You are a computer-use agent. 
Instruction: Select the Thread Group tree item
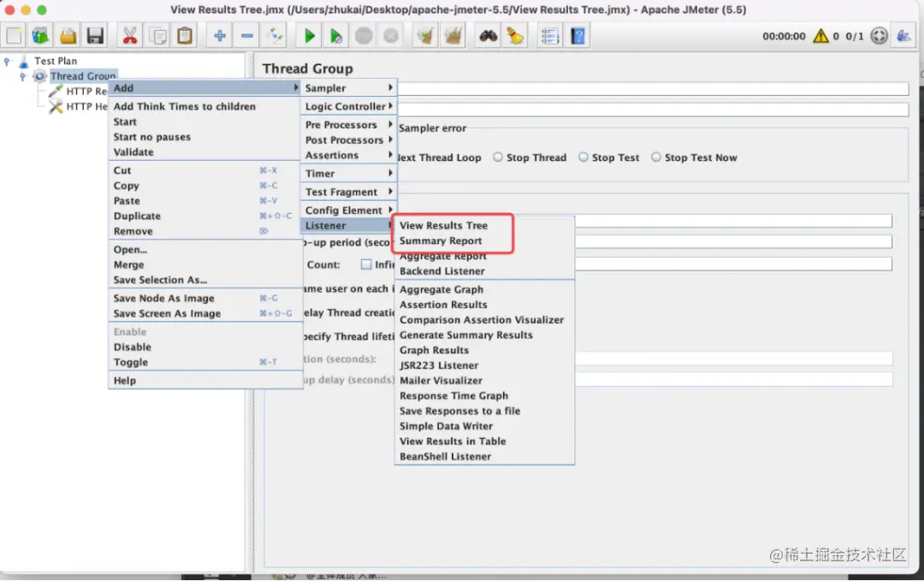[x=82, y=76]
